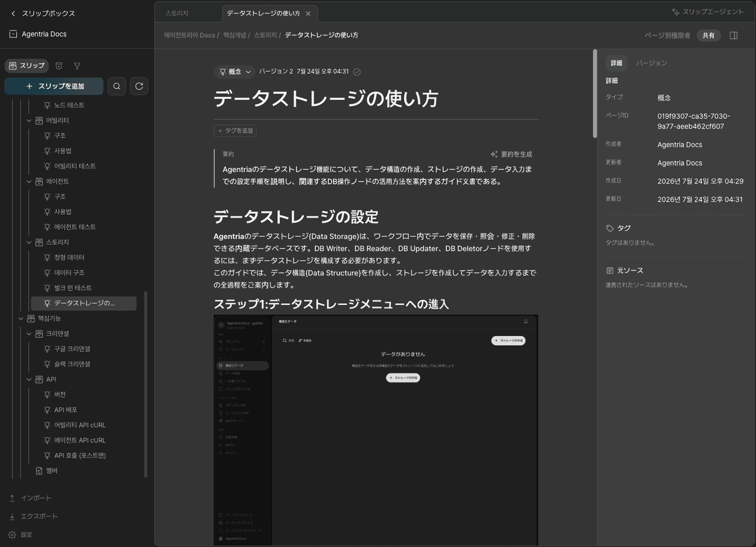Open the 에이전트 API cURL page
This screenshot has height=547, width=756.
(x=80, y=440)
